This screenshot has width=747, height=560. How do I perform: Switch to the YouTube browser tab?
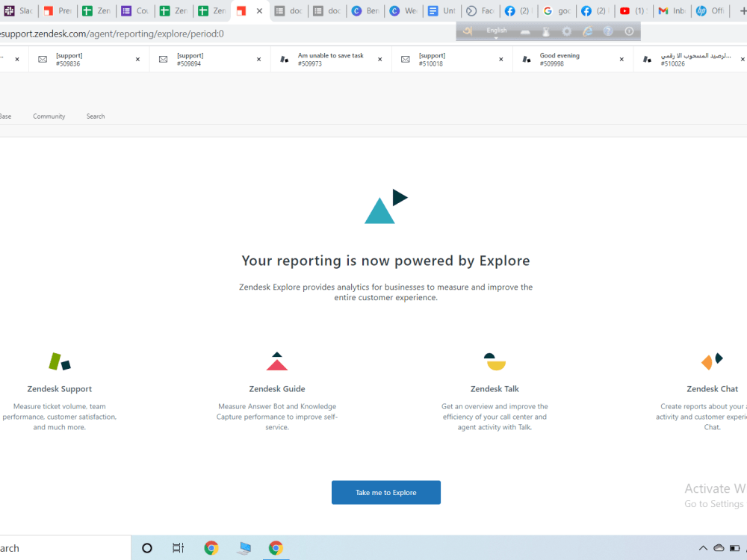633,10
